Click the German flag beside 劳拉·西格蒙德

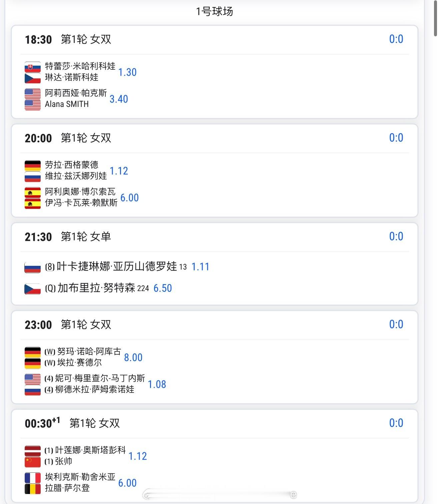[x=32, y=166]
